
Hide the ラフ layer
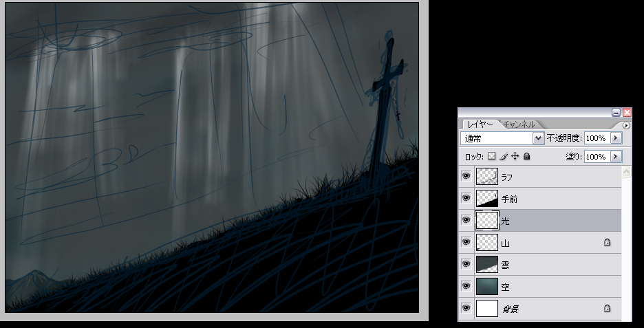coord(466,176)
